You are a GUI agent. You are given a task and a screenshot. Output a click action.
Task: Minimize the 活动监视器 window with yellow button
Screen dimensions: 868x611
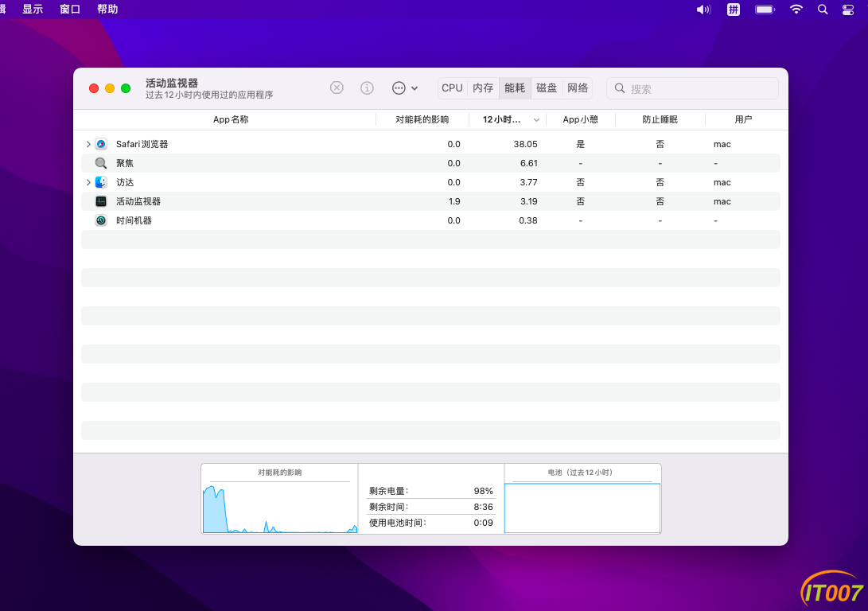110,88
